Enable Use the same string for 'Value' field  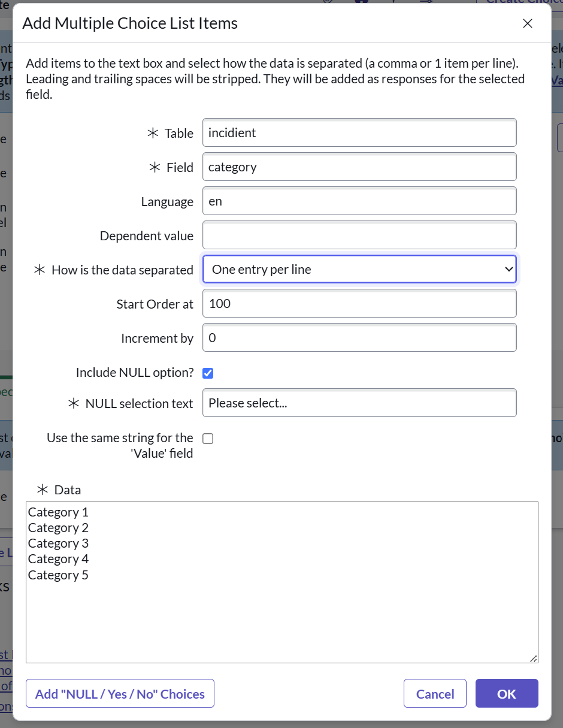[208, 438]
